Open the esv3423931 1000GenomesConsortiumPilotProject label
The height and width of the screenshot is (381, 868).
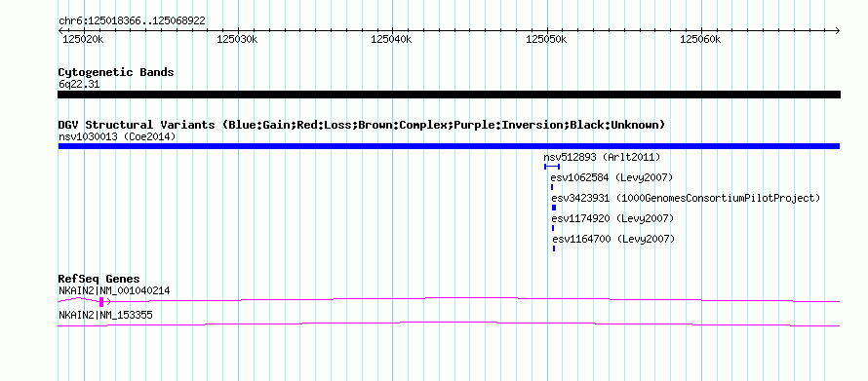click(x=686, y=198)
